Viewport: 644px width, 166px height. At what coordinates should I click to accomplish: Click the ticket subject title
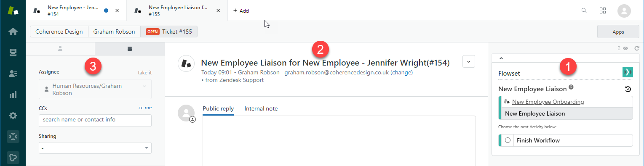[x=325, y=63]
